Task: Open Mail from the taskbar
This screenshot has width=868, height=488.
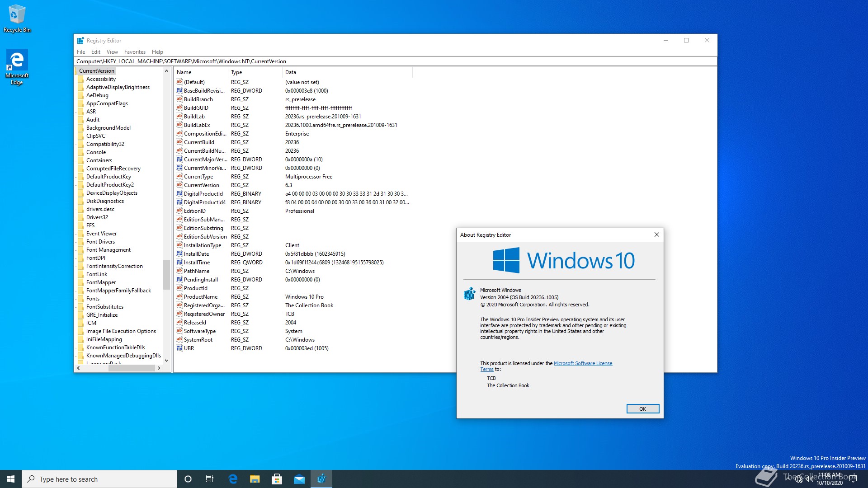Action: pyautogui.click(x=299, y=479)
